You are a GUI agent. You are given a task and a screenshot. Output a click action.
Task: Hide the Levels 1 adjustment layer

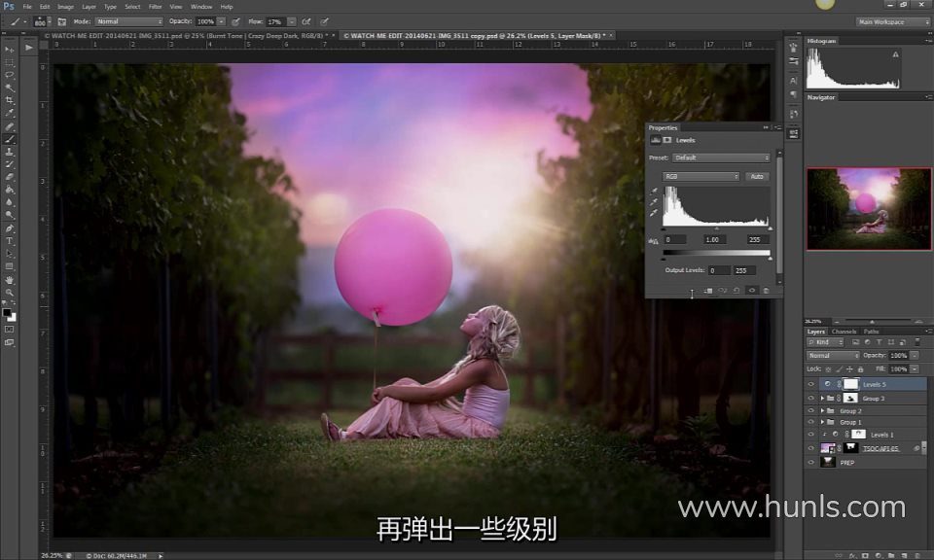click(x=810, y=435)
